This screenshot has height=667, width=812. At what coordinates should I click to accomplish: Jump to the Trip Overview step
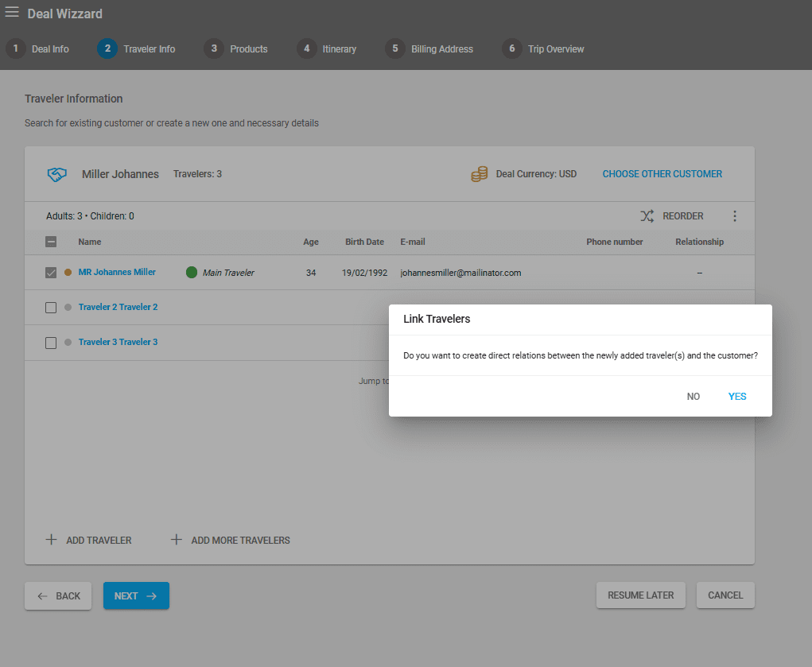point(544,48)
